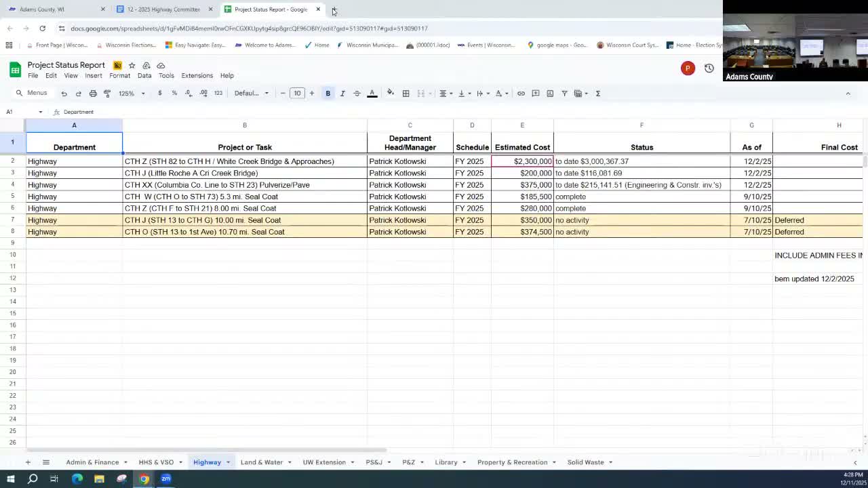Image resolution: width=868 pixels, height=488 pixels.
Task: Open the google maps bookmark
Action: tap(557, 45)
